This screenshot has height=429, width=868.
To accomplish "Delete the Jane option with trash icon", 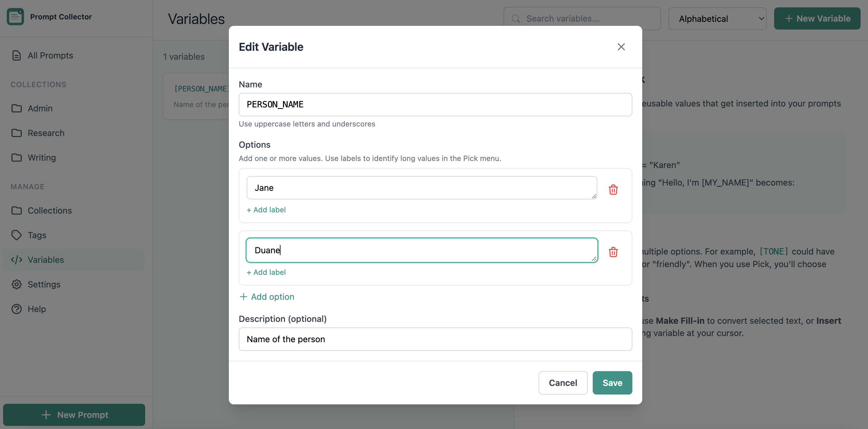I will point(613,190).
